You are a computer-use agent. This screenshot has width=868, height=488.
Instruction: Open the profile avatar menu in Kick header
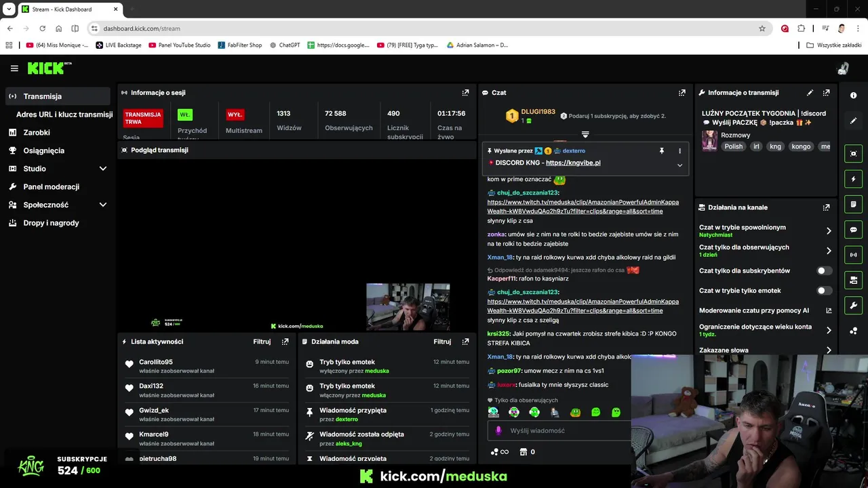(843, 68)
